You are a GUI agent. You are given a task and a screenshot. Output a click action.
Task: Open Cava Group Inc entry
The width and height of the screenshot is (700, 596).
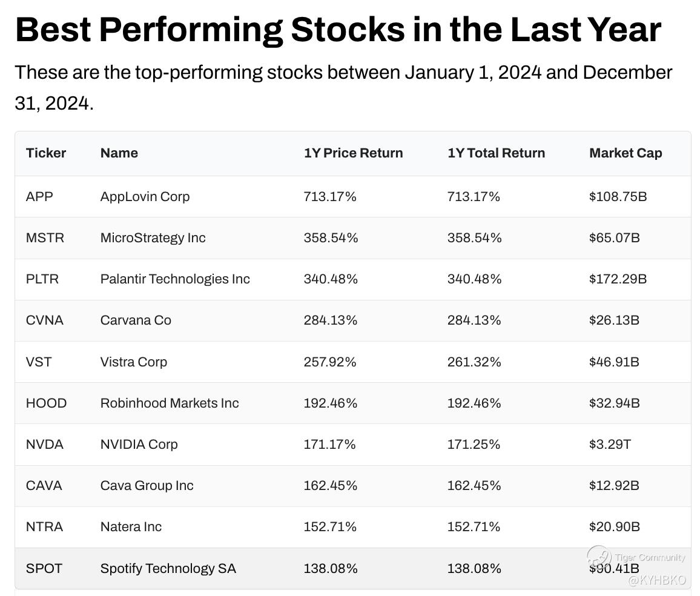(147, 485)
